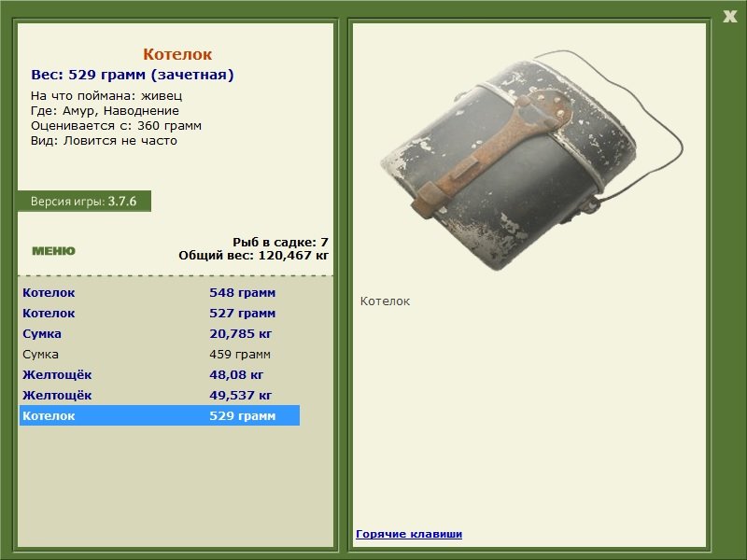Click the Где: Амур, Наводнение line
The height and width of the screenshot is (560, 747).
pos(105,111)
